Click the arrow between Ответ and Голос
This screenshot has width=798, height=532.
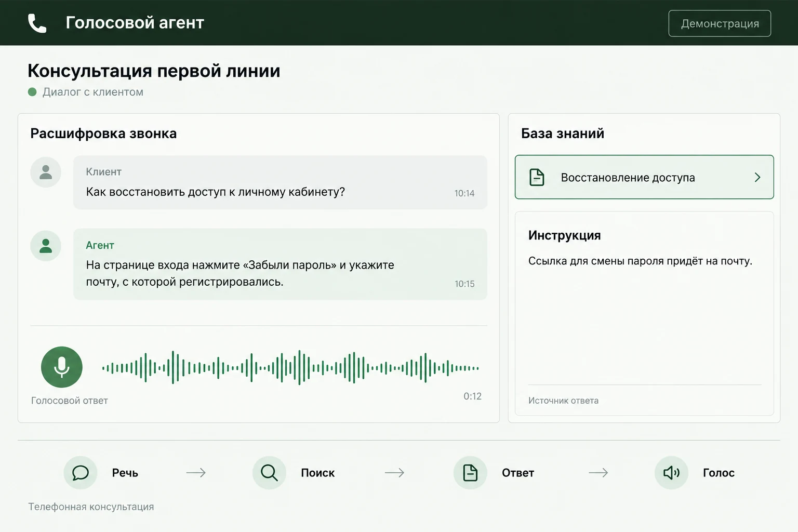click(x=598, y=473)
